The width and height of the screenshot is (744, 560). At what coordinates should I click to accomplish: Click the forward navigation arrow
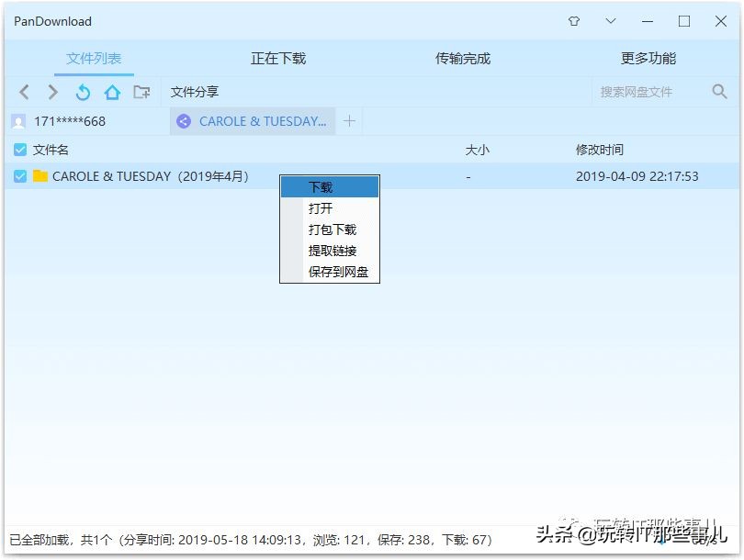(51, 92)
